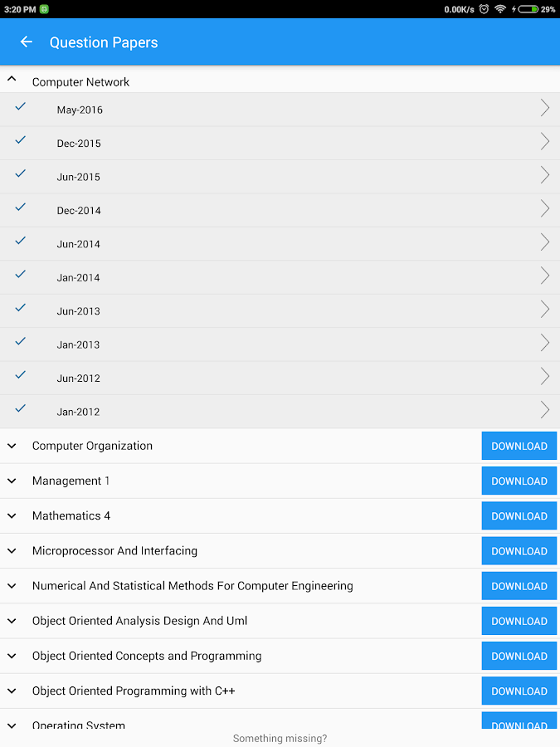Image resolution: width=560 pixels, height=747 pixels.
Task: Tap the alarm icon in status bar
Action: (484, 9)
